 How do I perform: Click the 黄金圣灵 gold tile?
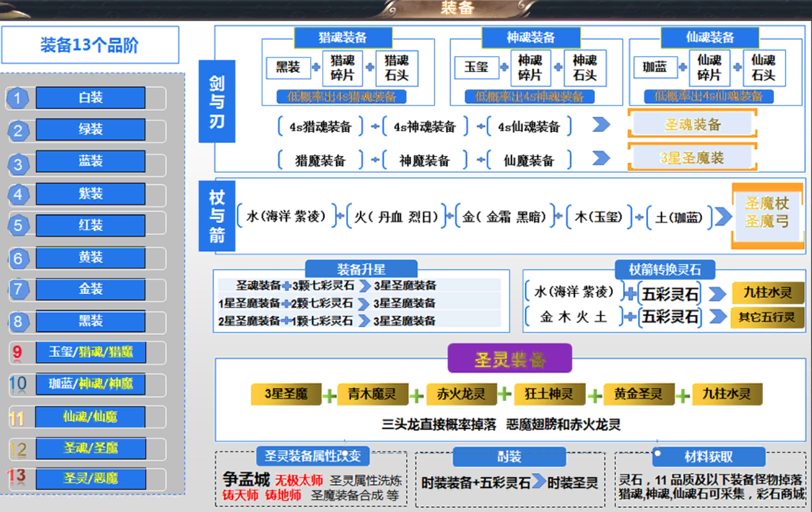(639, 394)
